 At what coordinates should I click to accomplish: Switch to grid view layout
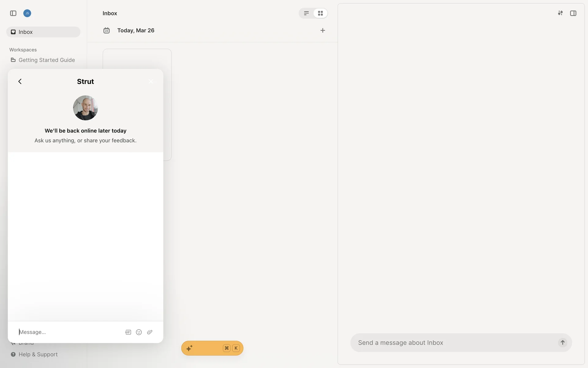(320, 13)
